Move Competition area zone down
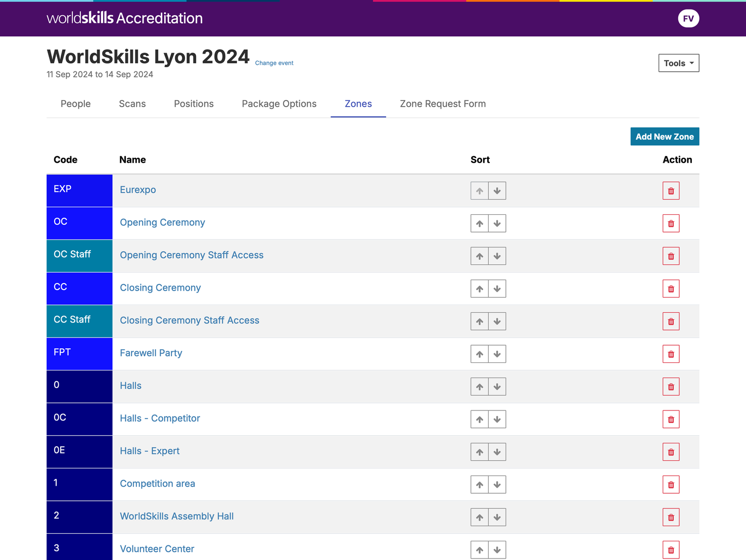 click(497, 485)
